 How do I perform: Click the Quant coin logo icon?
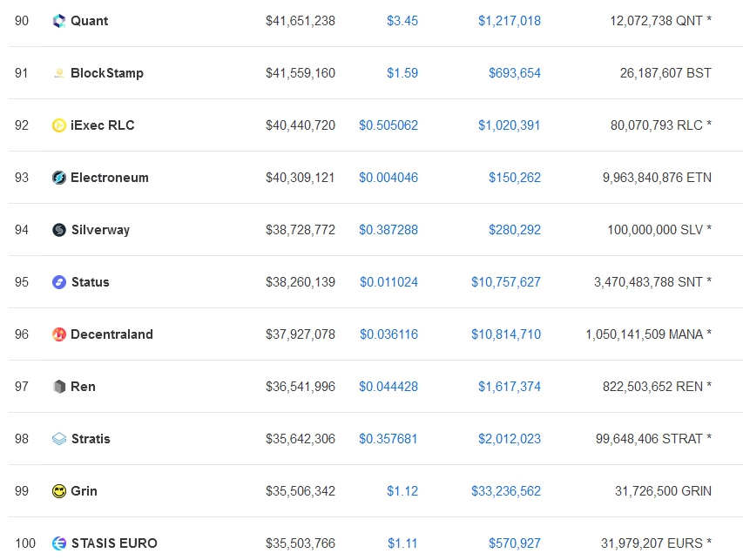click(58, 21)
